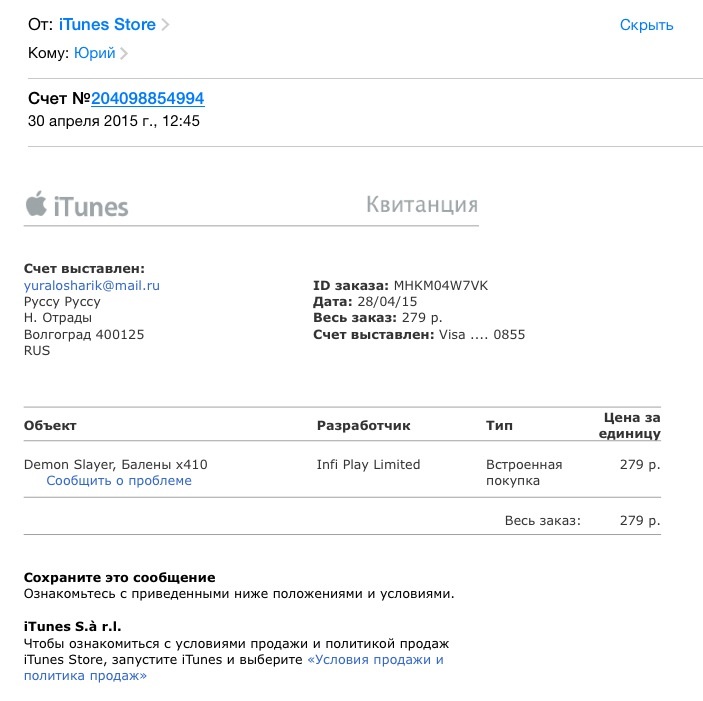Open invoice number 204098854994 link
This screenshot has height=701, width=703.
coord(148,99)
